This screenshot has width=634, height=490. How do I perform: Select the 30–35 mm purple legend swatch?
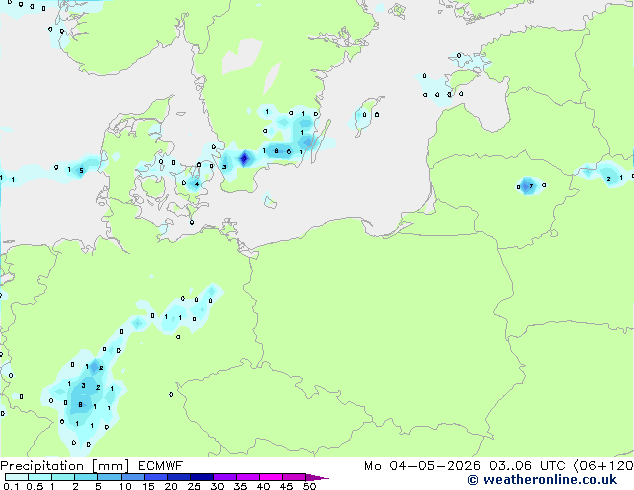pyautogui.click(x=224, y=477)
